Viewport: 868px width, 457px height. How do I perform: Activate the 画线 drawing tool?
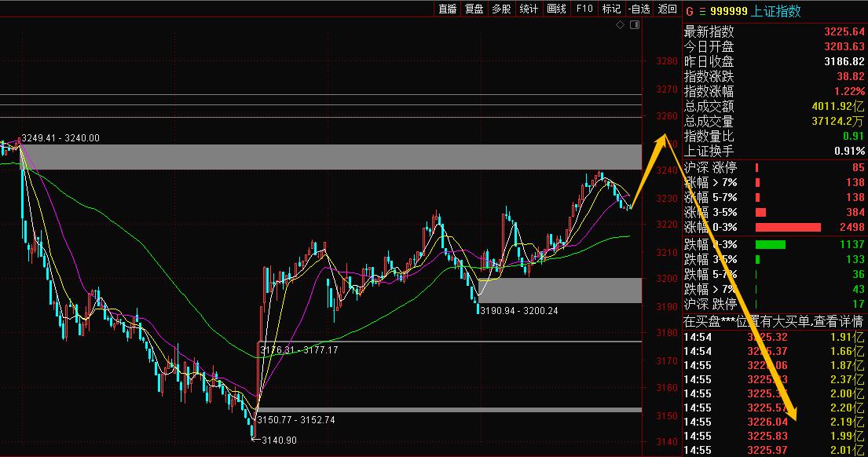coord(556,9)
